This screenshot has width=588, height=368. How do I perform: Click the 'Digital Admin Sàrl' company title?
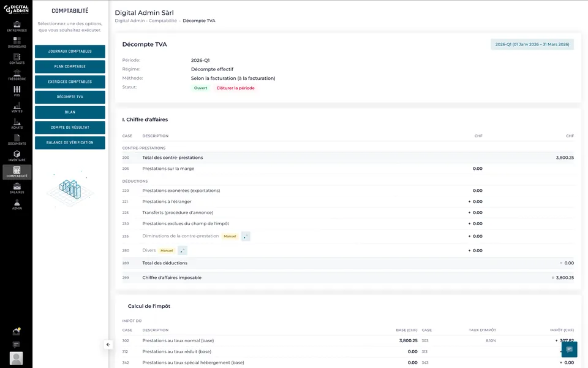point(145,13)
